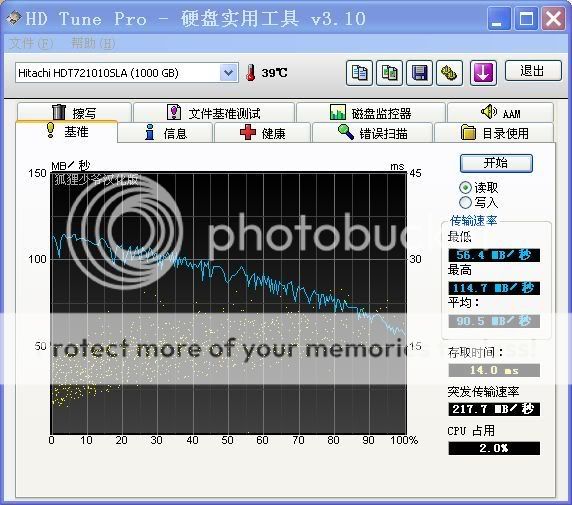The height and width of the screenshot is (505, 572).
Task: Click the 退出 (Exit) button
Action: click(x=533, y=70)
